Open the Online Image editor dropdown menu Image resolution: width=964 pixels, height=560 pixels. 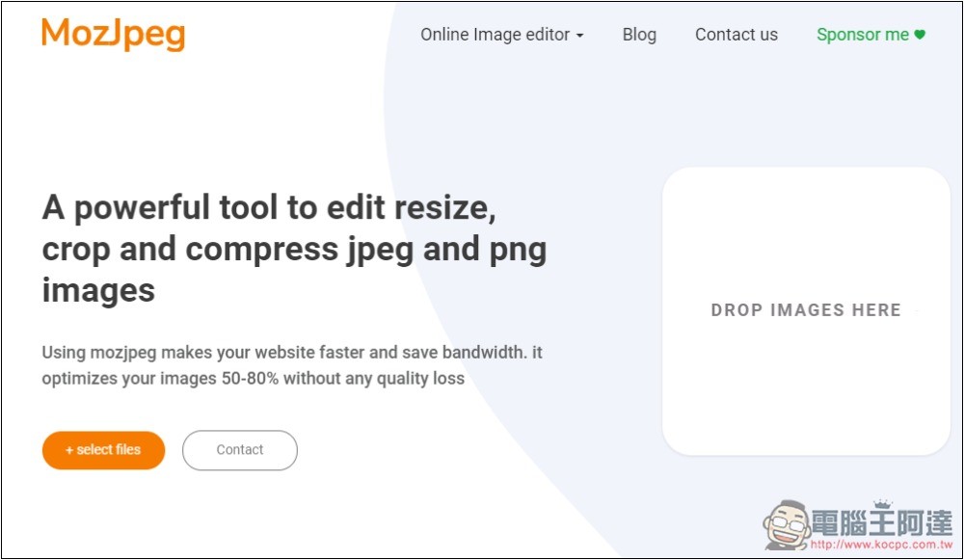point(501,35)
